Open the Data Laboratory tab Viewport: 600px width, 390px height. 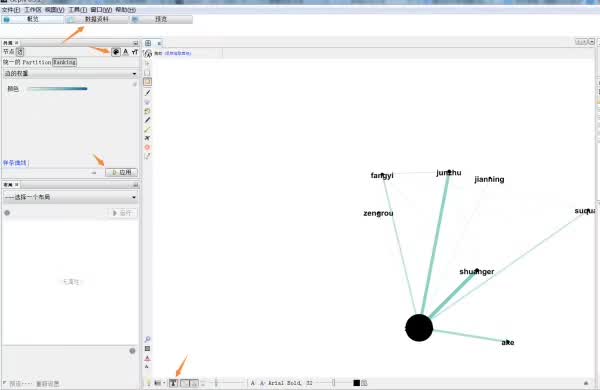point(97,19)
